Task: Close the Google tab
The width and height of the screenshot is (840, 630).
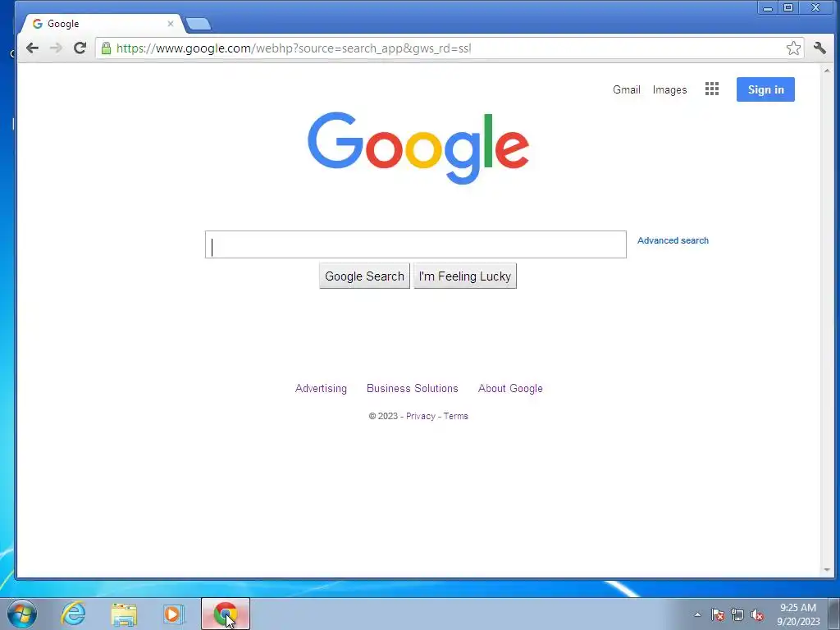Action: pos(171,24)
